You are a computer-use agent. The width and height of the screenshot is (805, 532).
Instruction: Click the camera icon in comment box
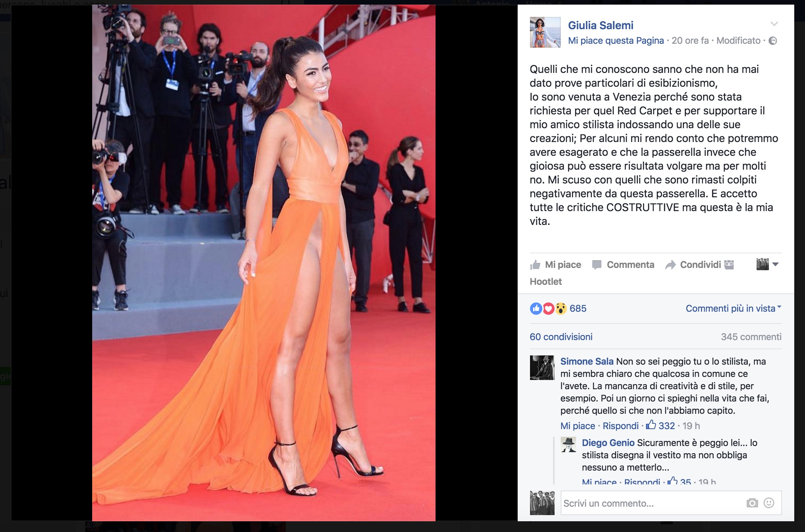click(x=752, y=503)
